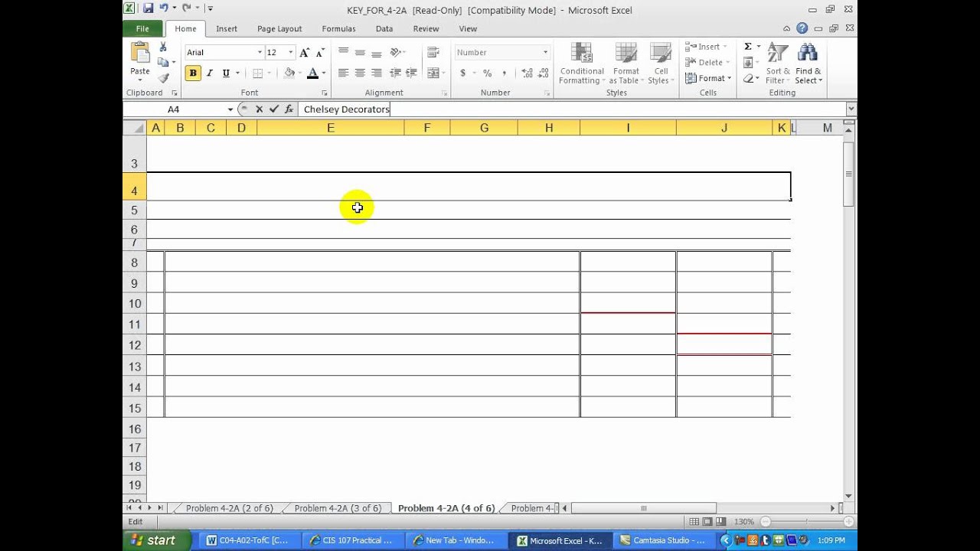980x551 pixels.
Task: Click the Enter checkmark in formula bar
Action: (x=273, y=109)
